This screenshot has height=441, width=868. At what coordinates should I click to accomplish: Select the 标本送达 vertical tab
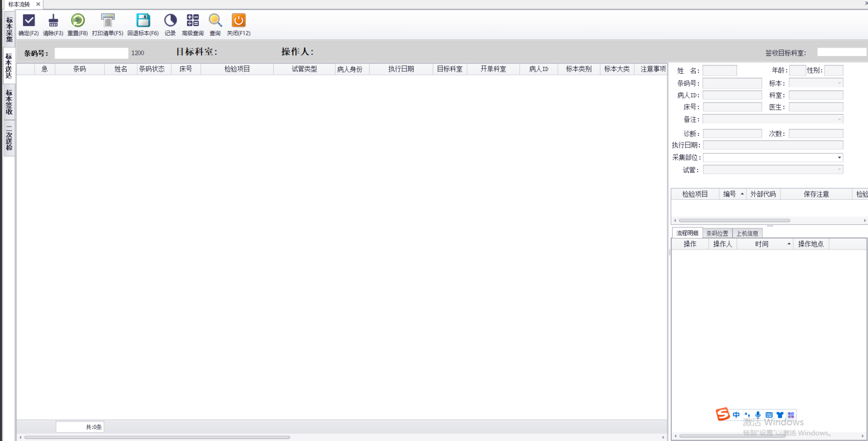click(9, 66)
